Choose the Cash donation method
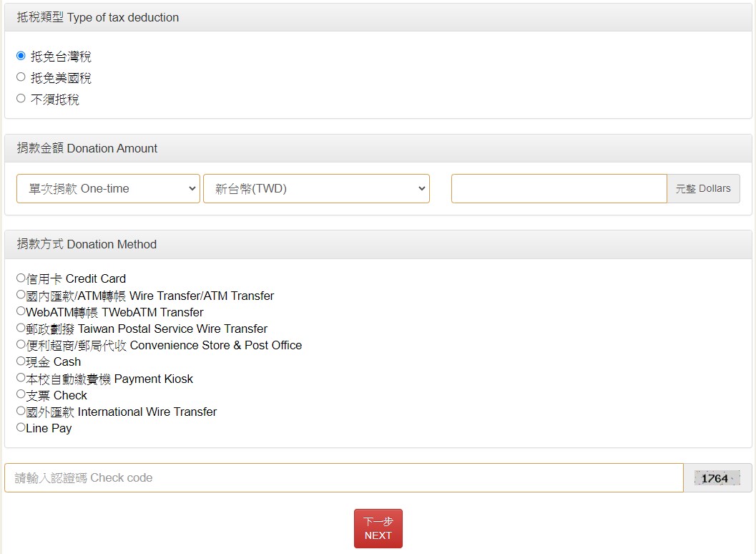The width and height of the screenshot is (756, 554). click(x=21, y=361)
